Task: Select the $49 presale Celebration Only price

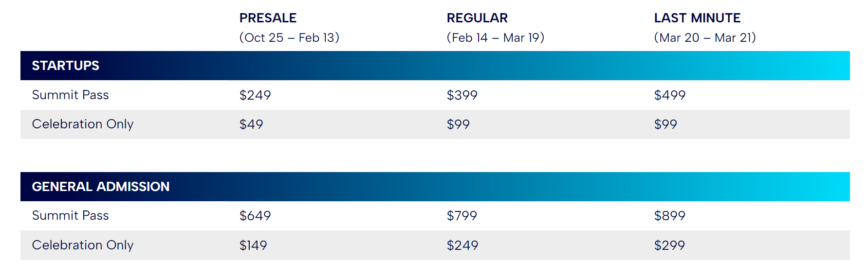Action: point(251,124)
